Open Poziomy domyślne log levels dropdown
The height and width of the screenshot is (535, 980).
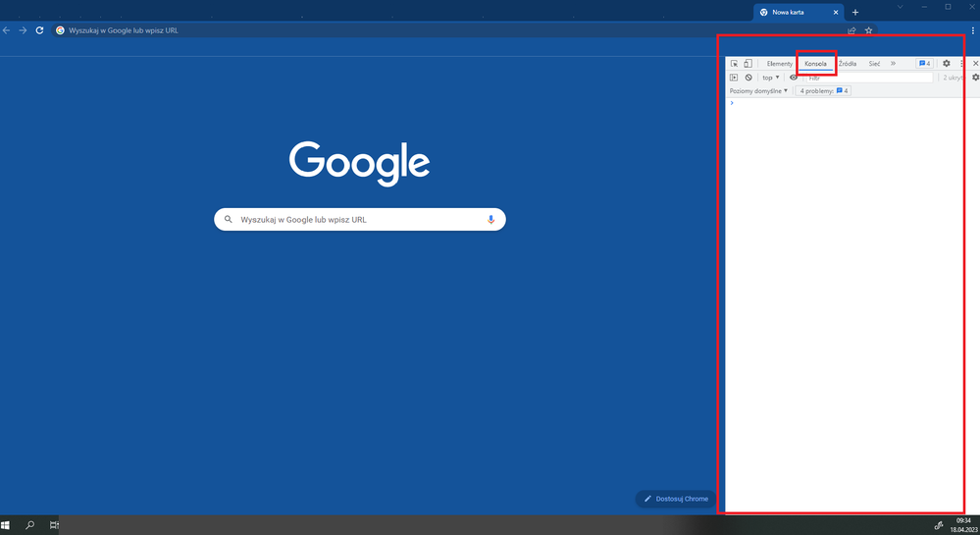pyautogui.click(x=758, y=90)
